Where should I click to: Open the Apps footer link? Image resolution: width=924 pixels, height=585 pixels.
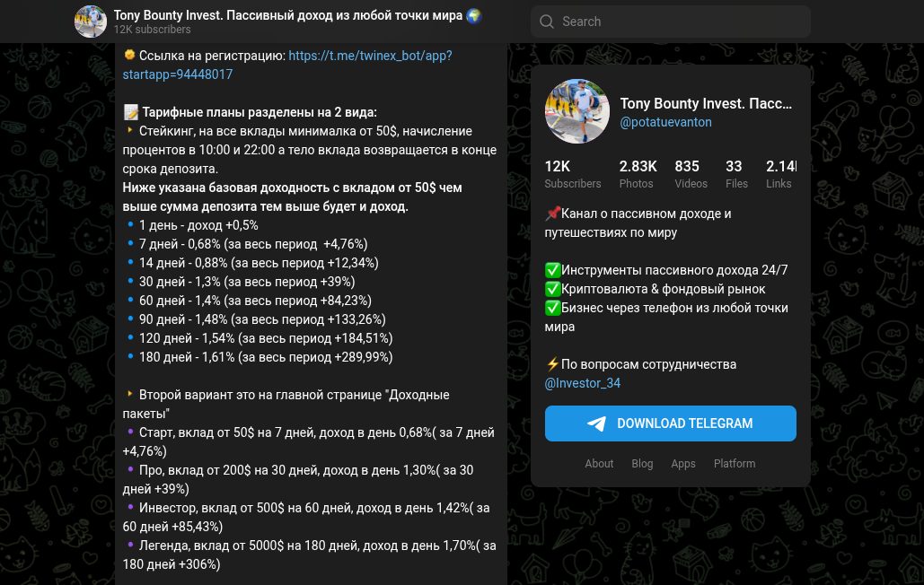[x=683, y=464]
